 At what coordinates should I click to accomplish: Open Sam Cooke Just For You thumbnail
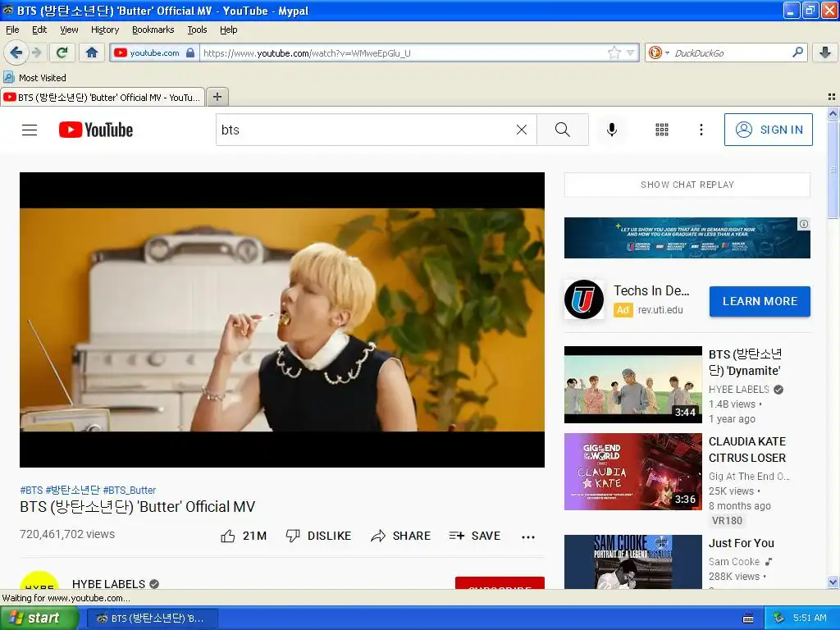[x=633, y=562]
